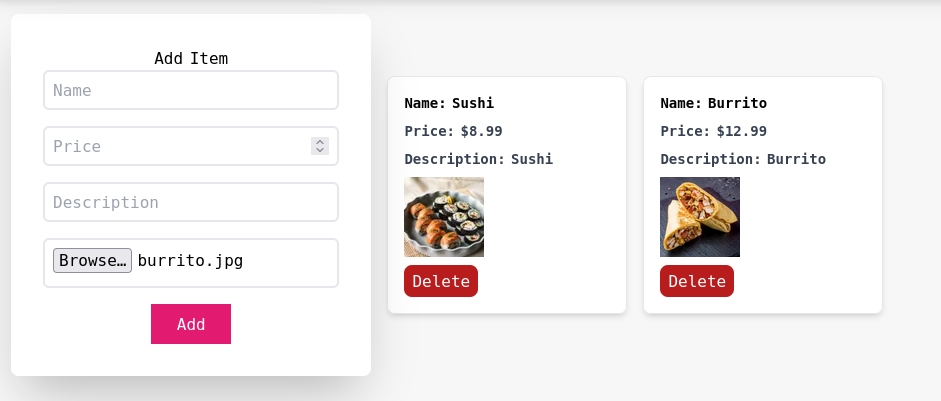Click the Name input field
Screen dimensions: 941x401
[x=190, y=90]
